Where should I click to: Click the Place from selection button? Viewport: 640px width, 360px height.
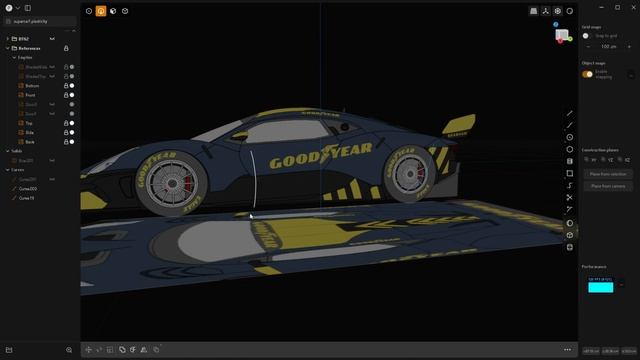pyautogui.click(x=608, y=174)
